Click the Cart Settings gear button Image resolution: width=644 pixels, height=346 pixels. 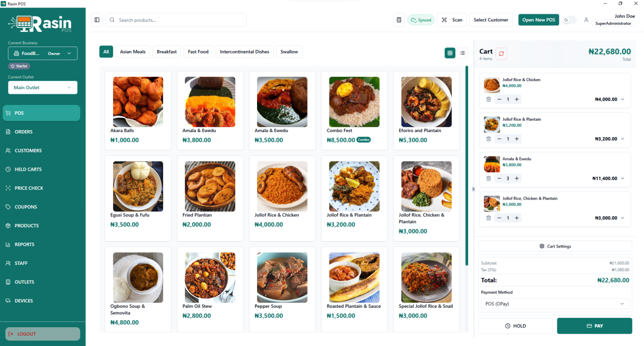click(x=555, y=246)
